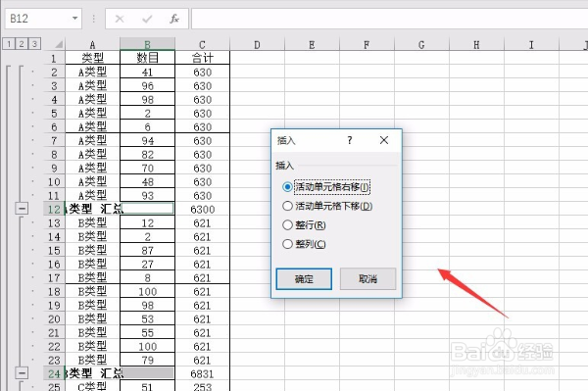This screenshot has height=391, width=588.
Task: Select column C header
Action: click(202, 45)
